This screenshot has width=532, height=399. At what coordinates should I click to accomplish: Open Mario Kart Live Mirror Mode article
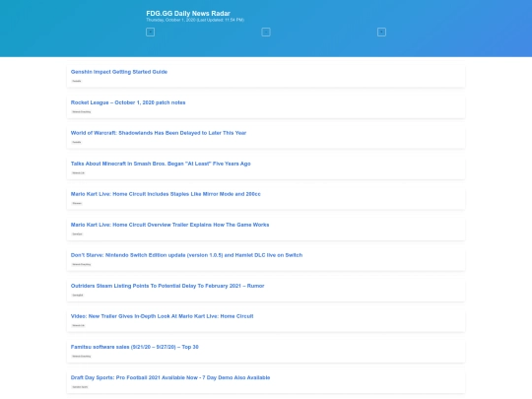(x=166, y=194)
